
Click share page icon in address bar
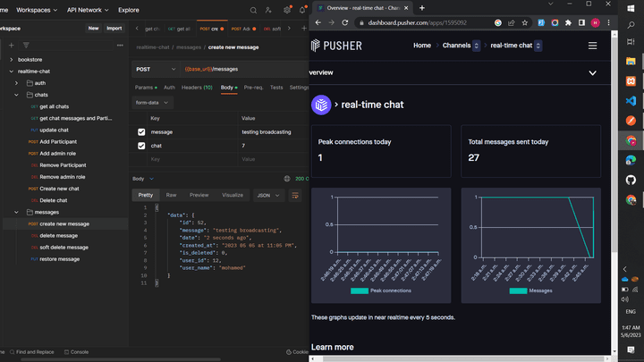(x=512, y=22)
